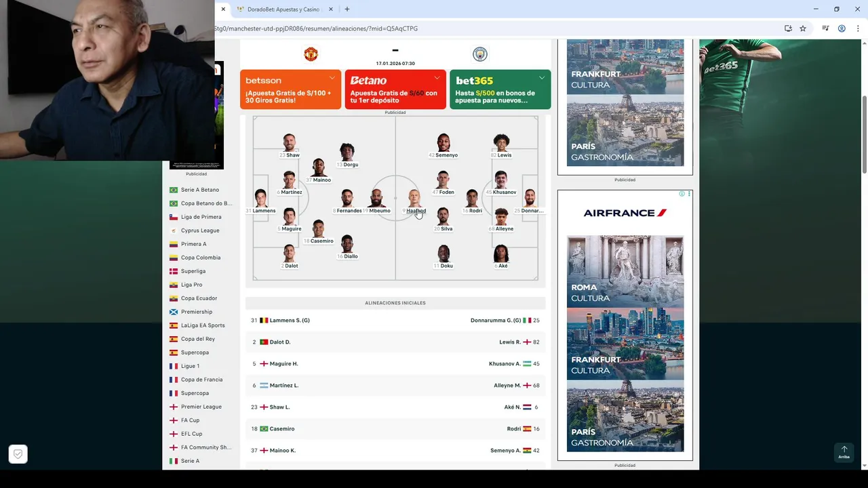Open Dalot D. in lineup list
This screenshot has width=868, height=488.
[x=280, y=342]
